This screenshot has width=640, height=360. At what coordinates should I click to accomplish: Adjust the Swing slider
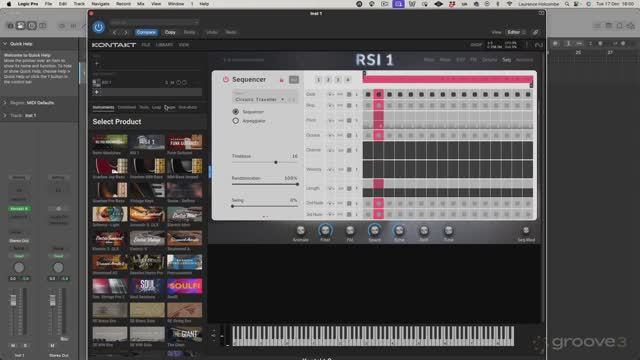click(265, 206)
